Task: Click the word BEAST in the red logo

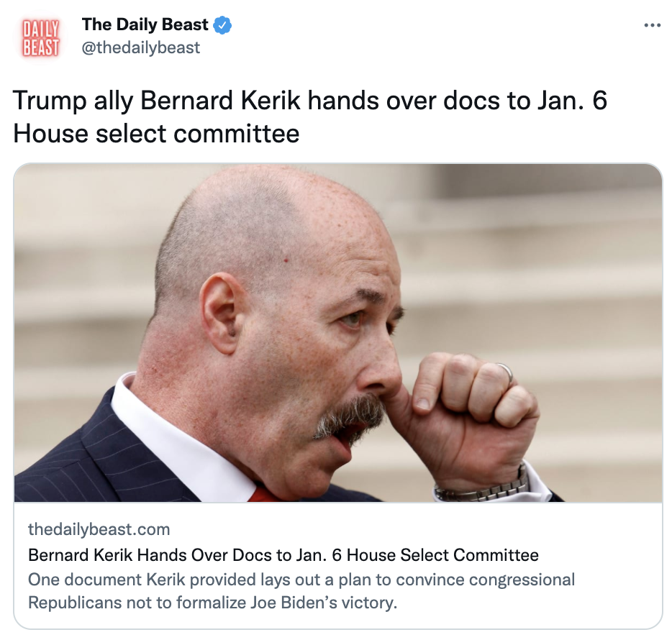Action: coord(41,47)
